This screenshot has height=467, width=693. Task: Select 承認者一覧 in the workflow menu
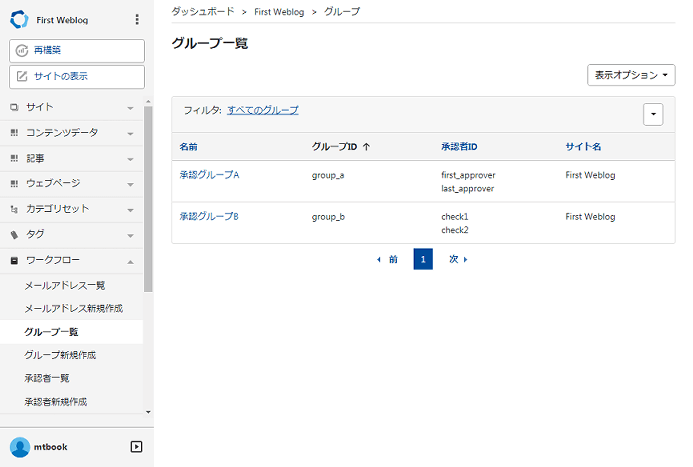[x=47, y=378]
